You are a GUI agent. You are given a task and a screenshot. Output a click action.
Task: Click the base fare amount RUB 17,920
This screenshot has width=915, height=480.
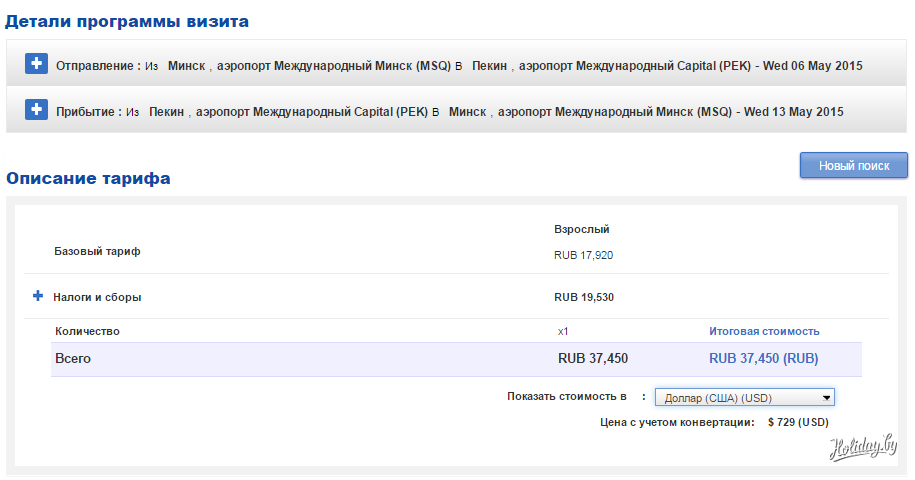pyautogui.click(x=583, y=255)
